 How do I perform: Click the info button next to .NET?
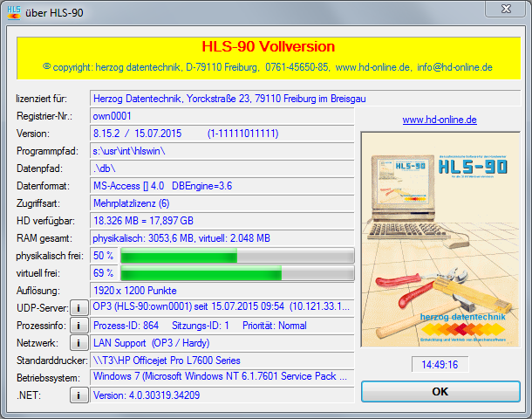(x=78, y=395)
